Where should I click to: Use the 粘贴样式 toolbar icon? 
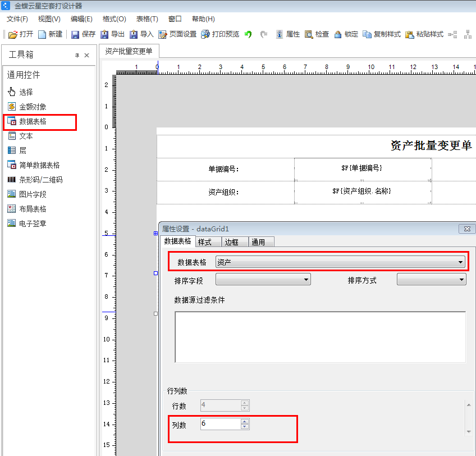click(424, 34)
